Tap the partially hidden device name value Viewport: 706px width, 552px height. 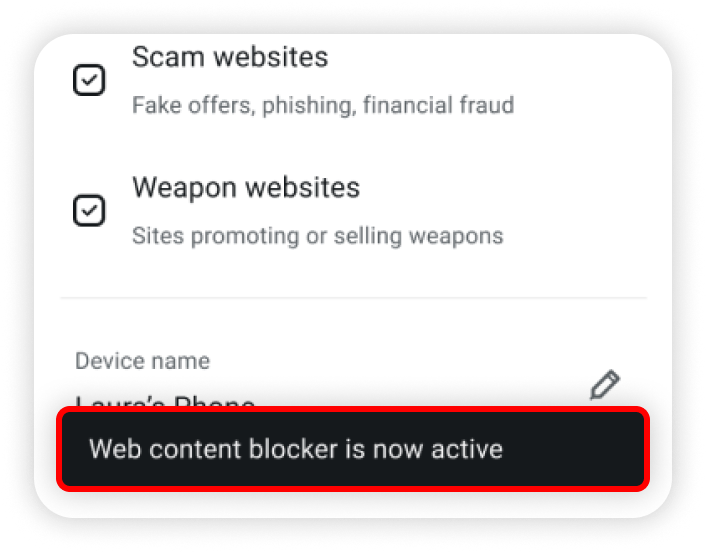(x=165, y=402)
